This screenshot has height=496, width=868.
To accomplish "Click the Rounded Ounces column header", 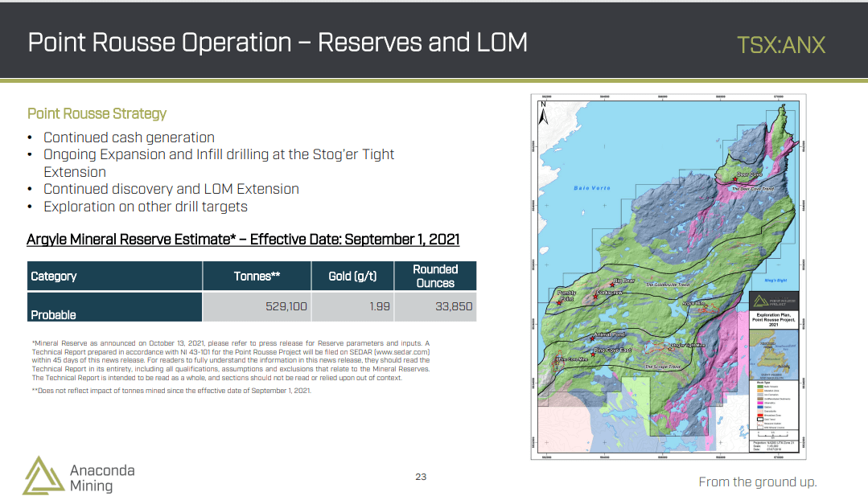I will coord(435,276).
